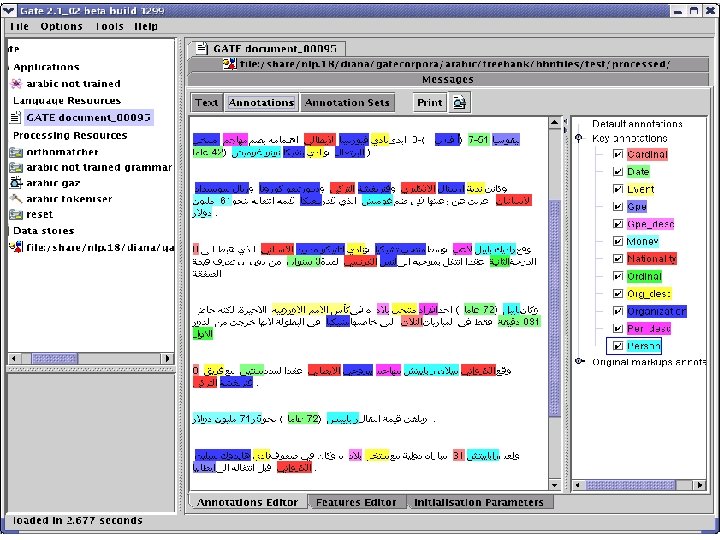Click the Ordinal green color label

coord(644,276)
